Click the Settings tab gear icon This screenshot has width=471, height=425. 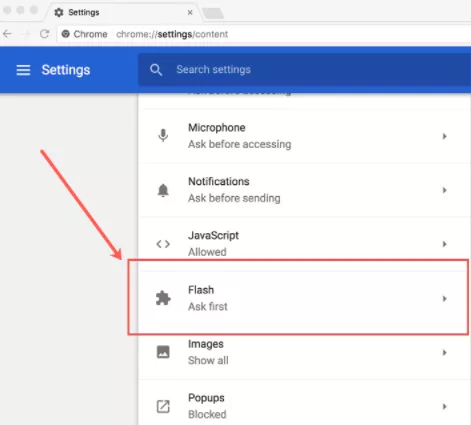tap(59, 13)
